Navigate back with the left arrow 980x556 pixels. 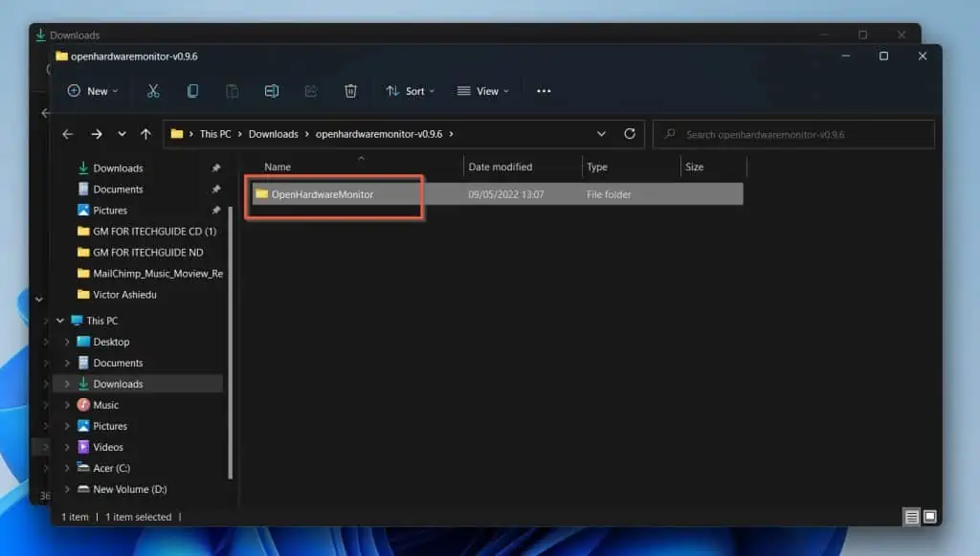click(x=67, y=134)
